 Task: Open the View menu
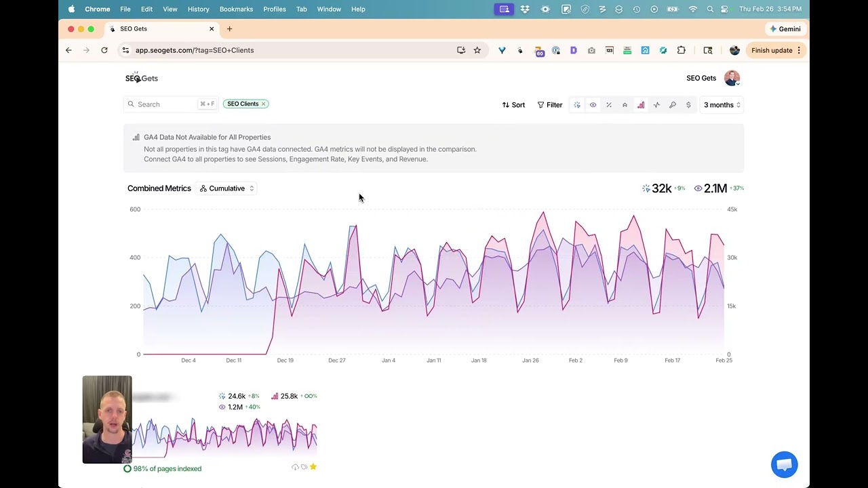point(170,9)
